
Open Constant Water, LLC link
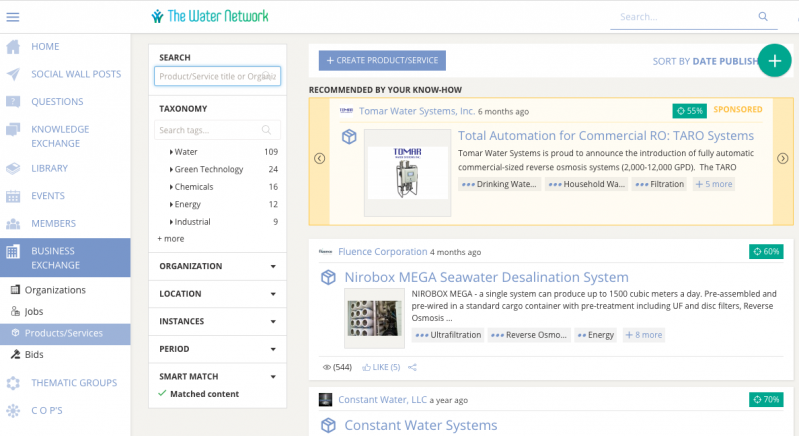[383, 400]
